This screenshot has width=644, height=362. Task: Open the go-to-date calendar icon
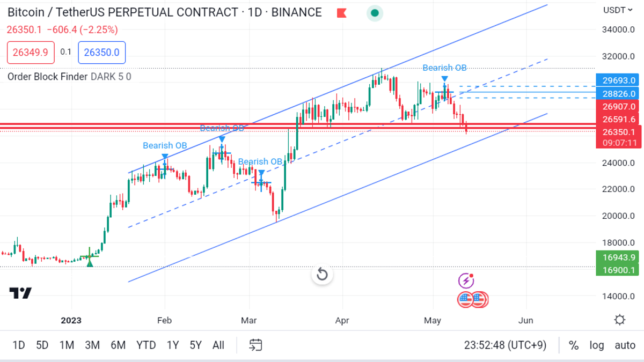point(256,345)
